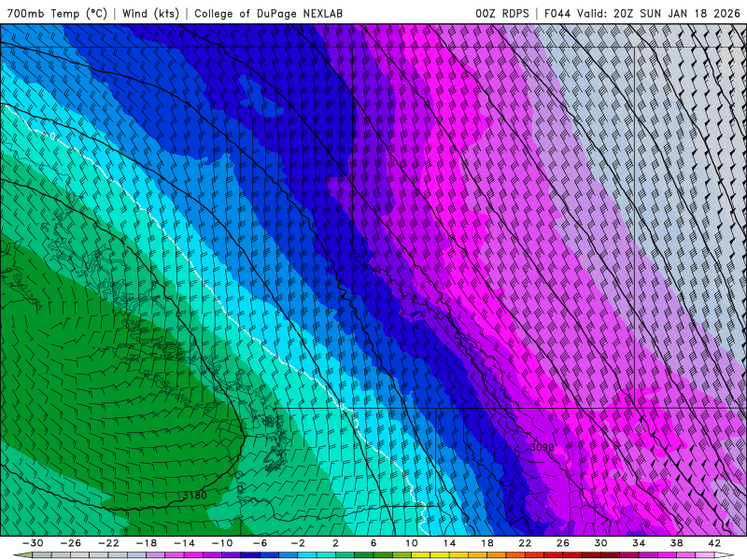747x560 pixels.
Task: Click the 30 color scale label
Action: tap(600, 543)
